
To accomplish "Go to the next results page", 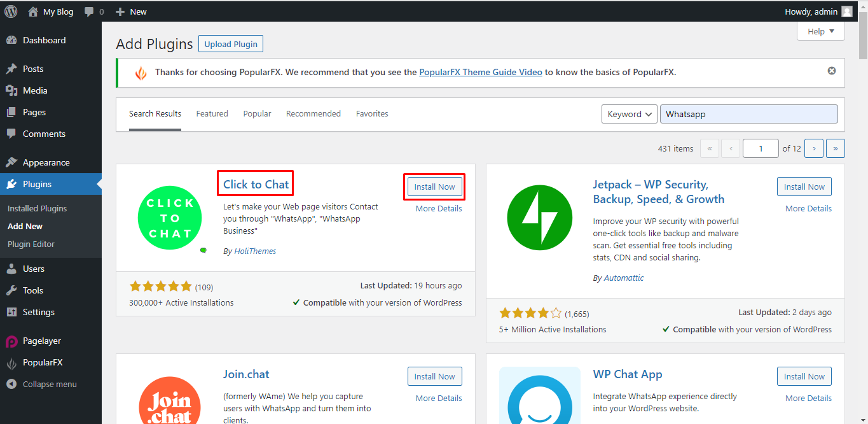I will coord(814,148).
